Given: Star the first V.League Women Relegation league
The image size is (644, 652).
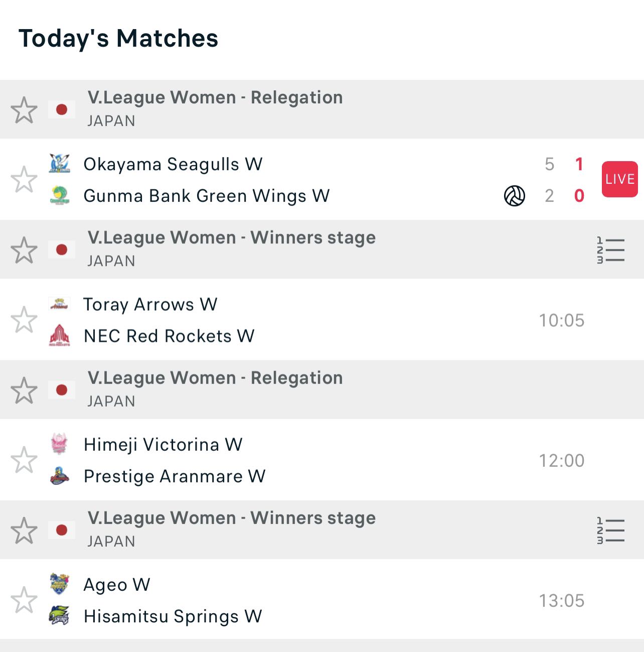Looking at the screenshot, I should tap(24, 110).
